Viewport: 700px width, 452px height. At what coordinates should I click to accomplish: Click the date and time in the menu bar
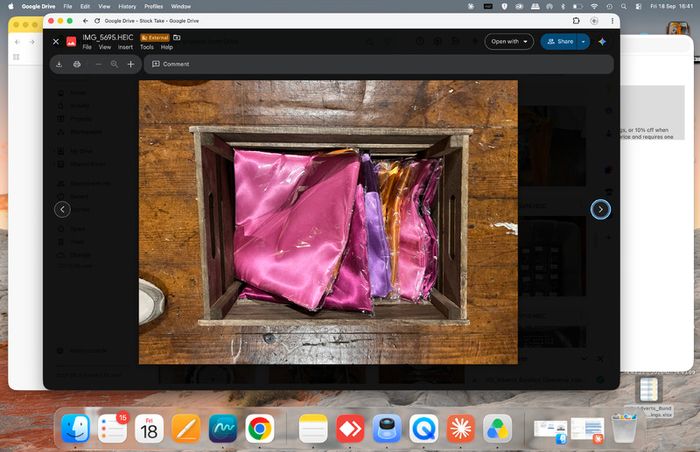tap(671, 6)
